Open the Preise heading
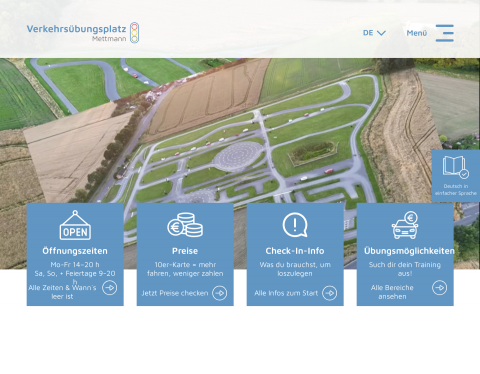The image size is (480, 374). coord(185,251)
